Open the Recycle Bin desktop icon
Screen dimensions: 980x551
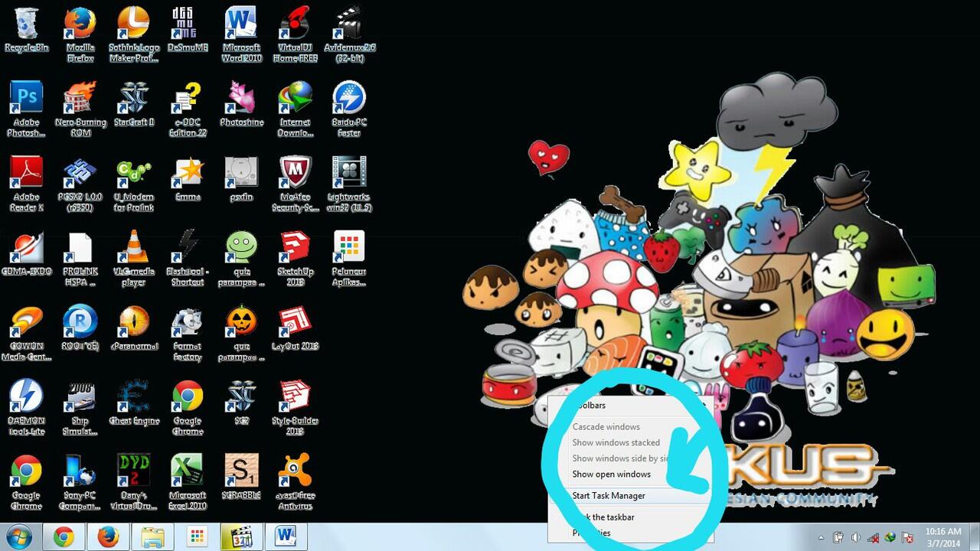coord(26,30)
